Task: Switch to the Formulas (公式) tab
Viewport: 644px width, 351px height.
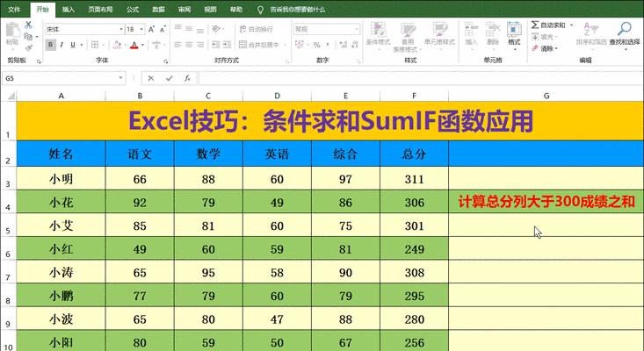Action: 133,9
